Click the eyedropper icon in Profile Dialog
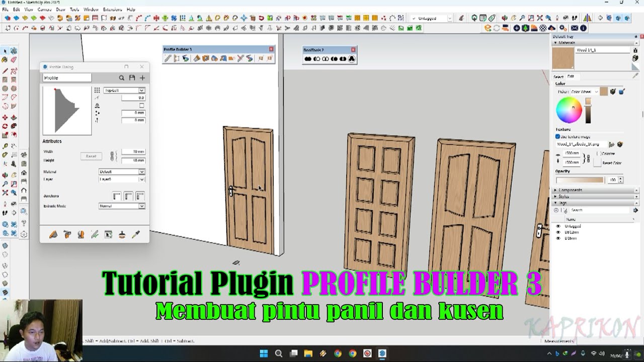This screenshot has width=644, height=362. click(x=135, y=235)
